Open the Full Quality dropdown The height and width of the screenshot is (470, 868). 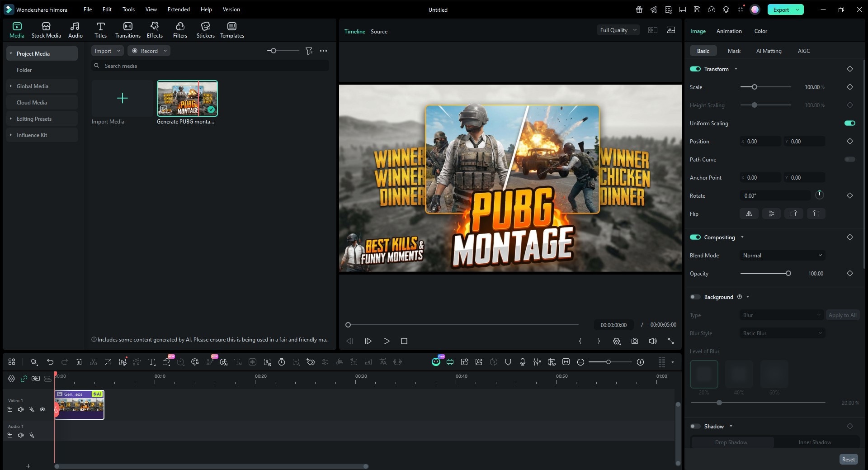(618, 30)
